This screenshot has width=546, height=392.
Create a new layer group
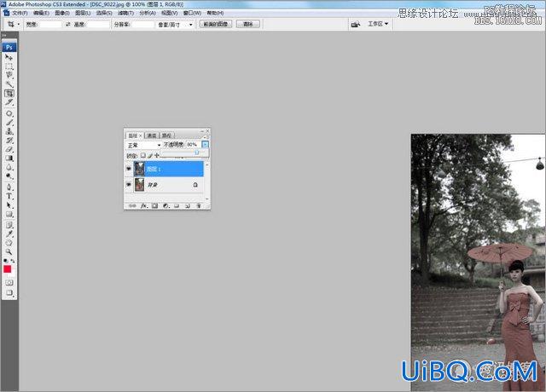coord(177,206)
